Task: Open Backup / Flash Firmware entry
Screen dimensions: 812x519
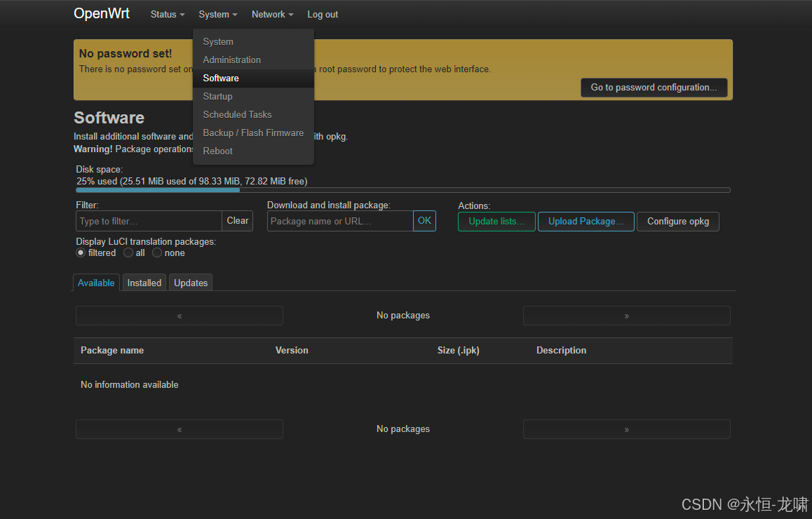Action: [253, 133]
